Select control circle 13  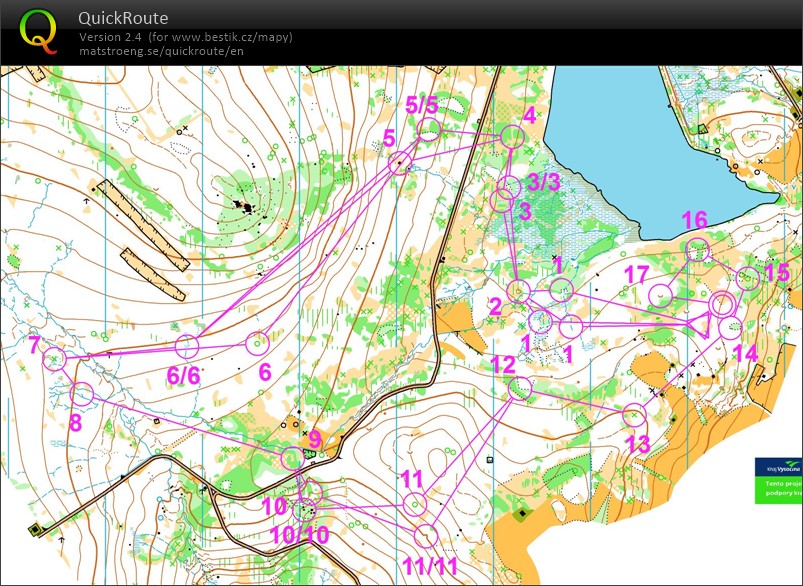633,415
